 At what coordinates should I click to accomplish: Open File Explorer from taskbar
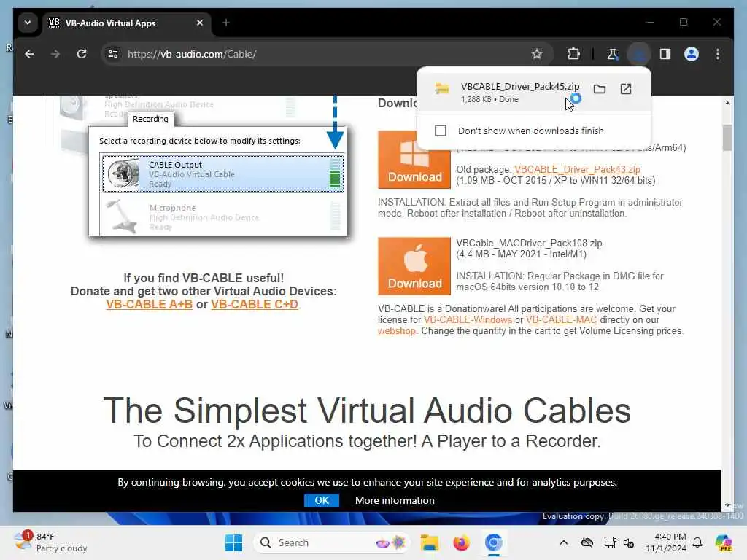[x=429, y=542]
